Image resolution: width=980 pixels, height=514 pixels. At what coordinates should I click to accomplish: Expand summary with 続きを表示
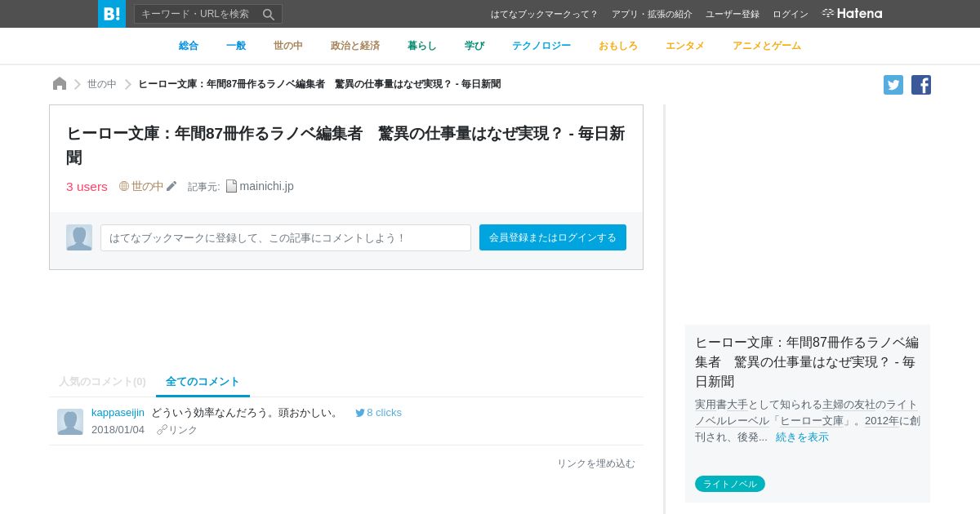click(802, 437)
